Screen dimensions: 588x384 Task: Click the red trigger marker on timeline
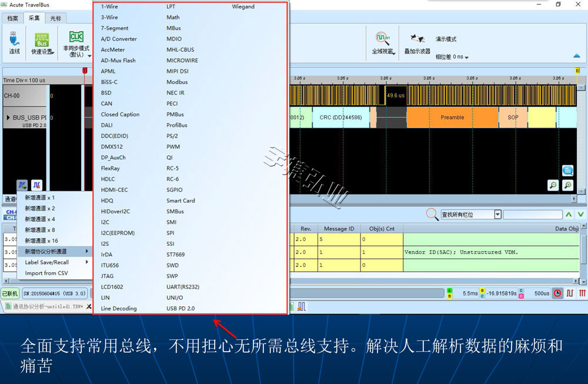click(85, 71)
